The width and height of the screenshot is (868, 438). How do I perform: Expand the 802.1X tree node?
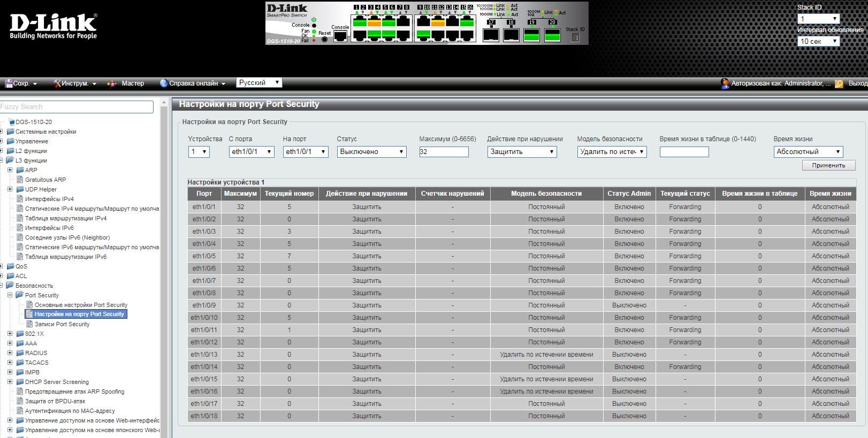pyautogui.click(x=10, y=334)
